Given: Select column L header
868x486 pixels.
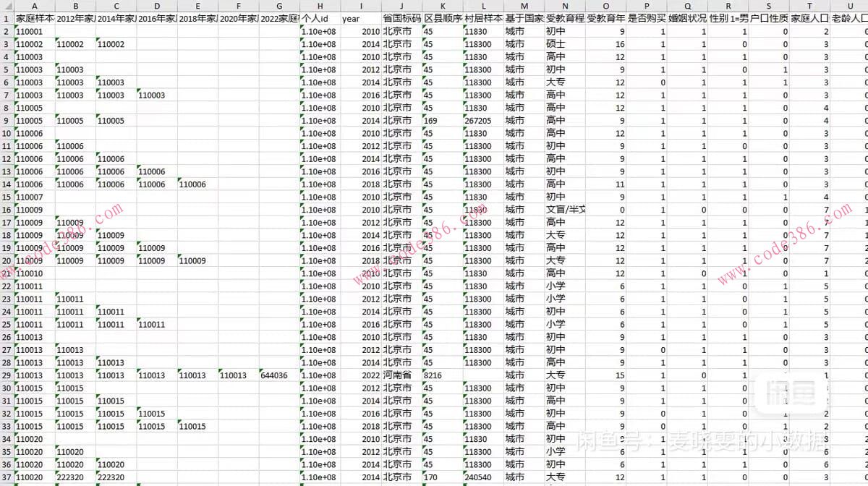Looking at the screenshot, I should point(483,6).
